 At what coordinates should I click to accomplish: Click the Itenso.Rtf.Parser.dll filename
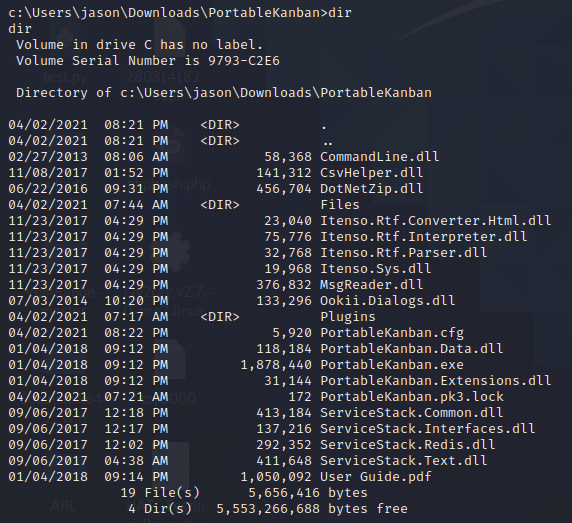click(404, 253)
